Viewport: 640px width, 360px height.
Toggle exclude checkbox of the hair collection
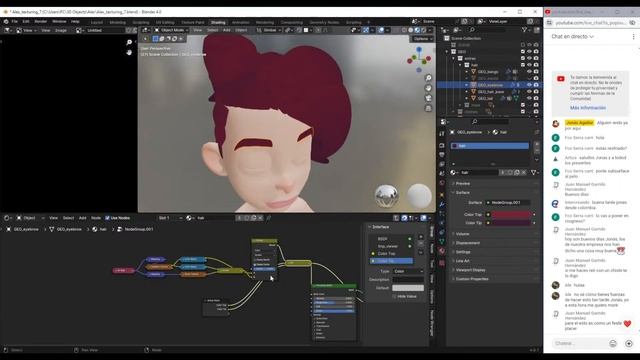point(523,65)
